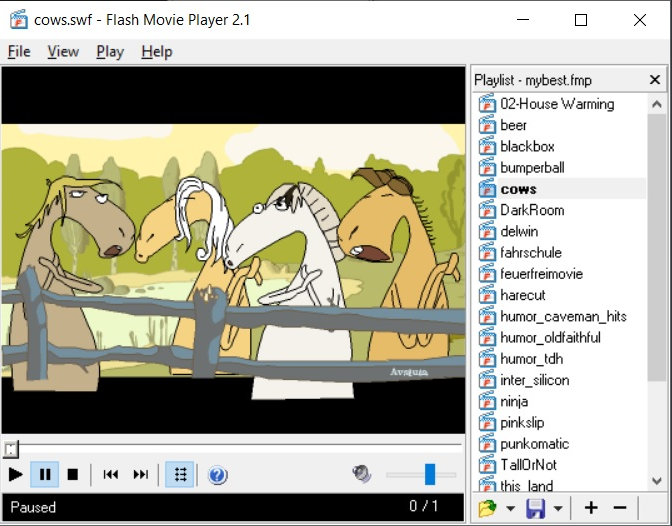Select the beer playlist entry
The height and width of the screenshot is (526, 672).
[513, 125]
